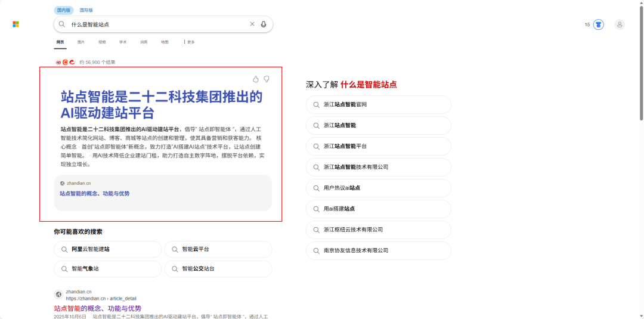Give thumbs down to the answer card
This screenshot has width=644, height=319.
(x=267, y=79)
